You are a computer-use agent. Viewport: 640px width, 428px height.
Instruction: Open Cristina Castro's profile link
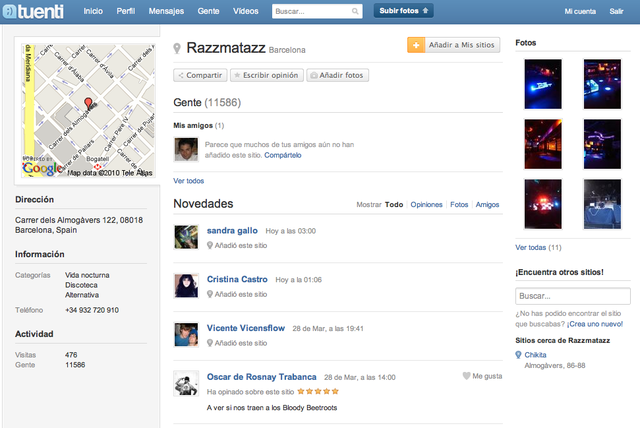click(x=237, y=279)
